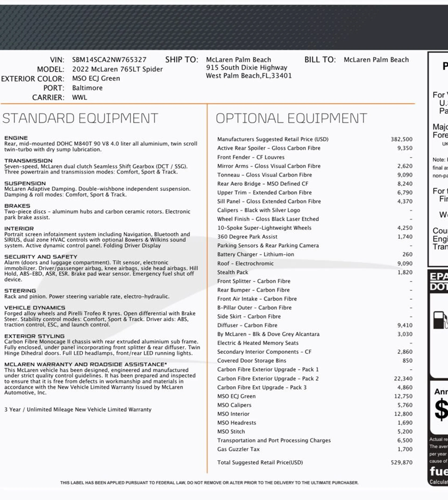Click the BRAKES section title
This screenshot has height=500, width=448.
point(17,206)
